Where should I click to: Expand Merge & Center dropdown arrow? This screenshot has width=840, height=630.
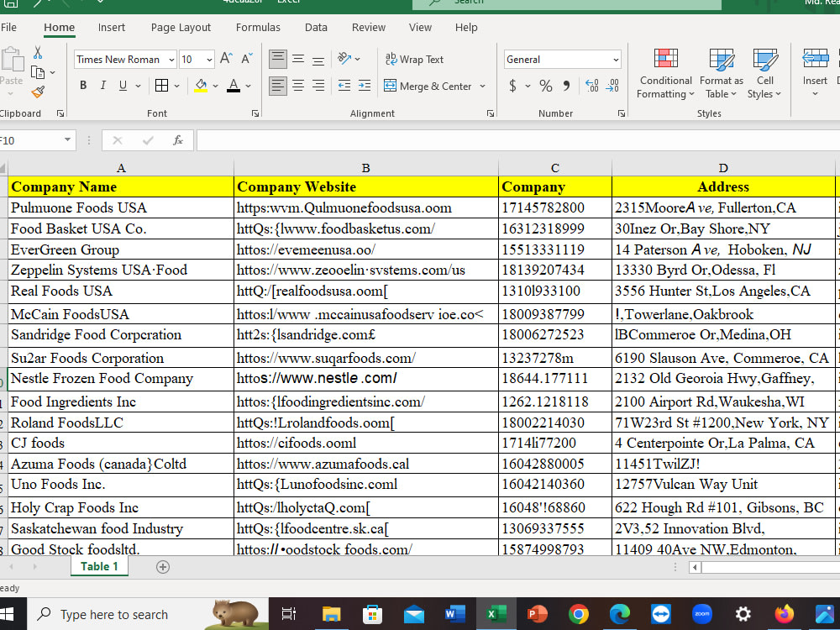[482, 86]
